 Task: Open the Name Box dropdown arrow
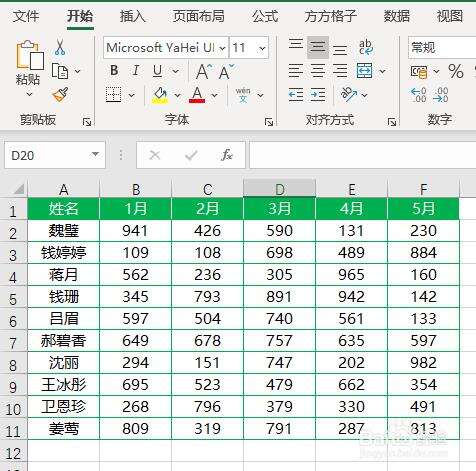[x=95, y=154]
